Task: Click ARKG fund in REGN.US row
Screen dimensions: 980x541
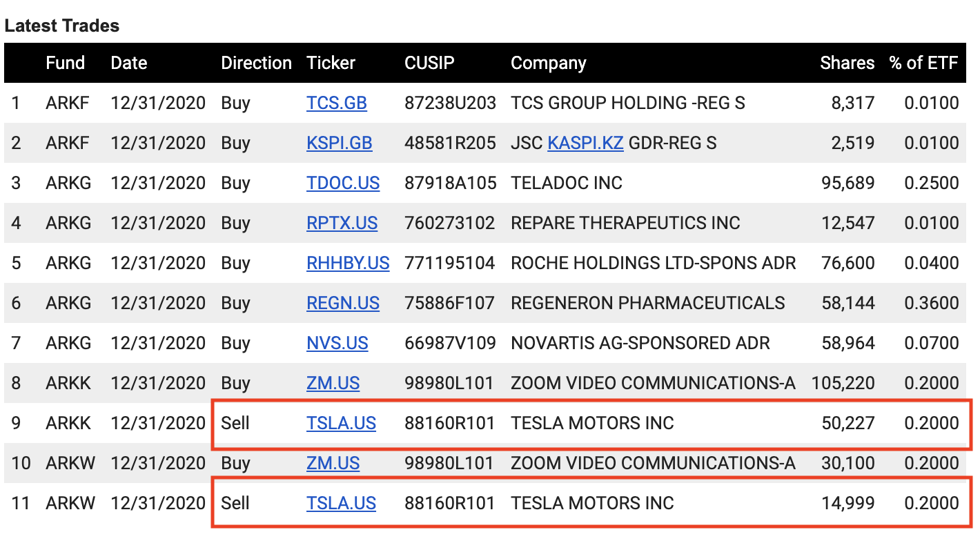Action: (68, 304)
